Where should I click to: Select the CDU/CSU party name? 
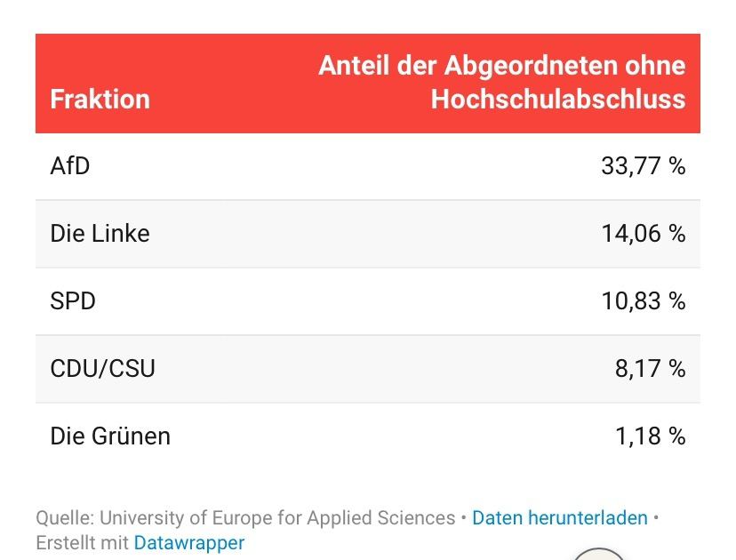(102, 369)
